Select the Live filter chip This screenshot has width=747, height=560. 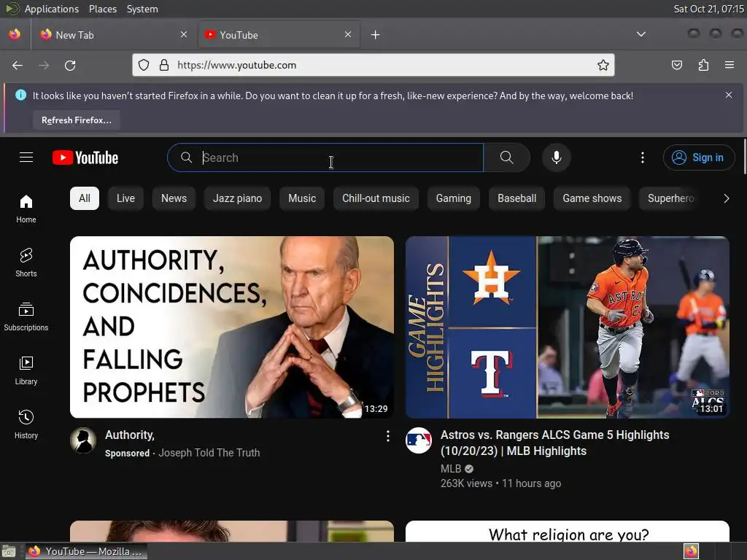click(x=125, y=198)
